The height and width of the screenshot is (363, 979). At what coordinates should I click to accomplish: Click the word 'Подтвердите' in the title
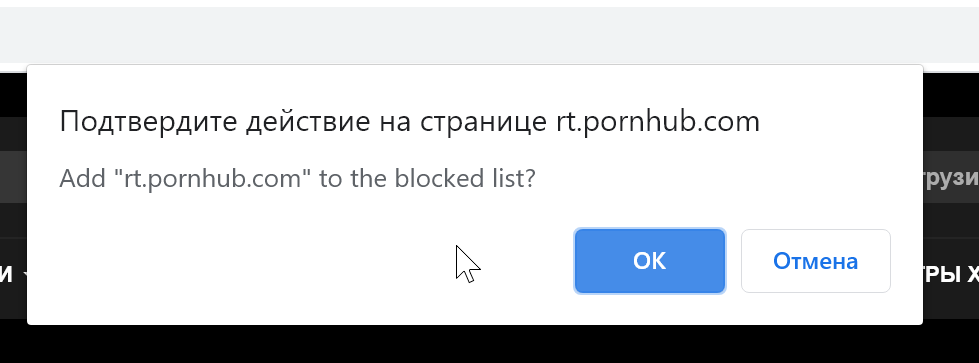coord(149,122)
